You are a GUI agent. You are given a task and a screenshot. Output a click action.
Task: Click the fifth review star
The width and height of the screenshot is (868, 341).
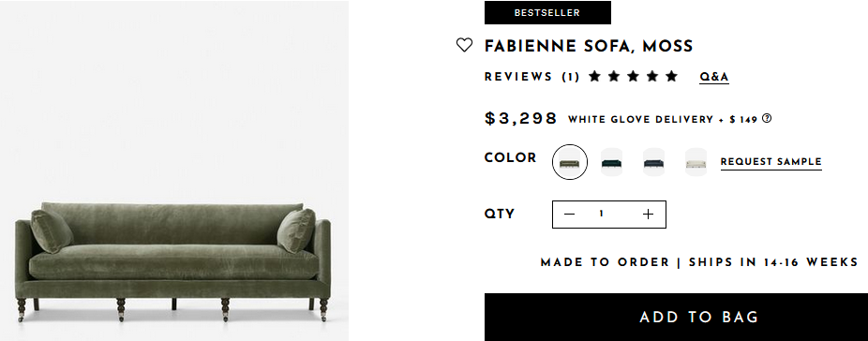point(671,77)
